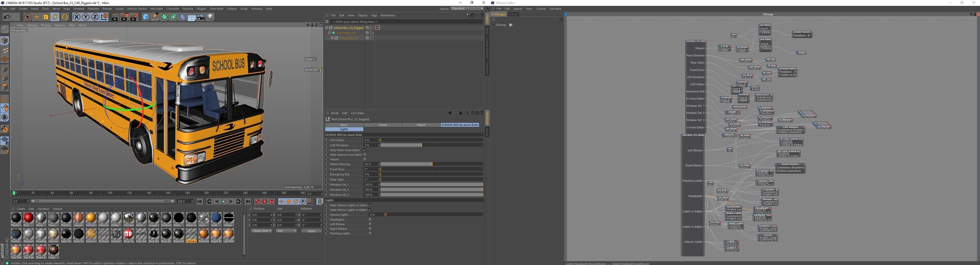Switch to the Basic attribute tab
The image size is (980, 265).
point(344,125)
